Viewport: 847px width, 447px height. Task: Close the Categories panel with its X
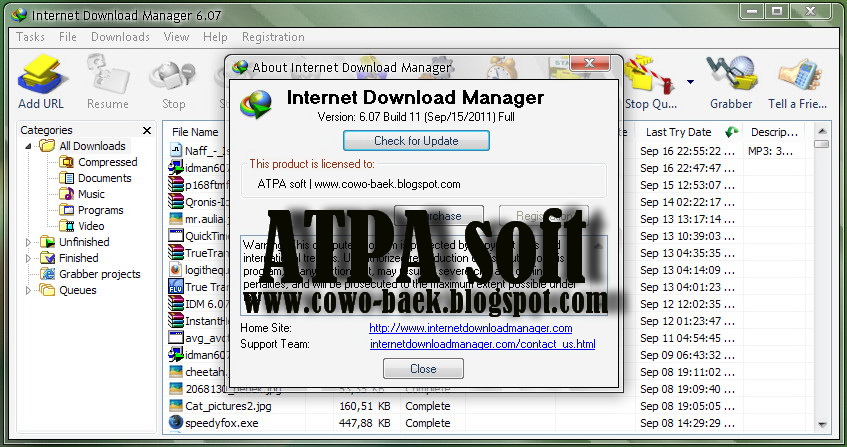click(146, 130)
